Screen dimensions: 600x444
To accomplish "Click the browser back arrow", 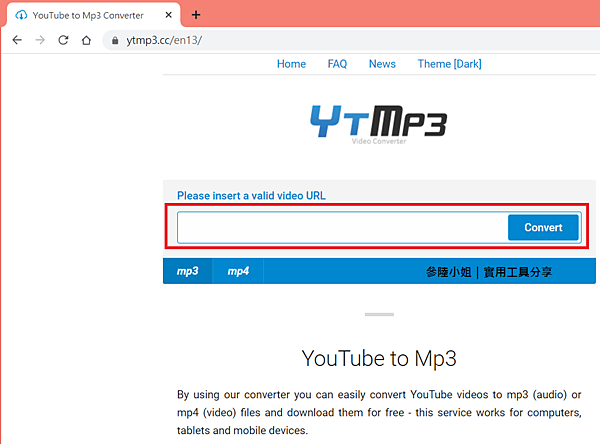I will click(17, 40).
